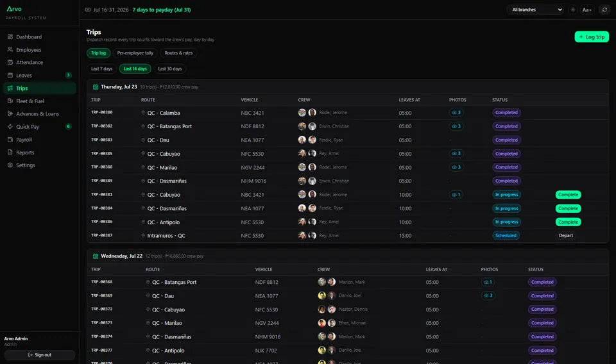This screenshot has width=616, height=364.
Task: Click the Arvo logo
Action: 14,8
